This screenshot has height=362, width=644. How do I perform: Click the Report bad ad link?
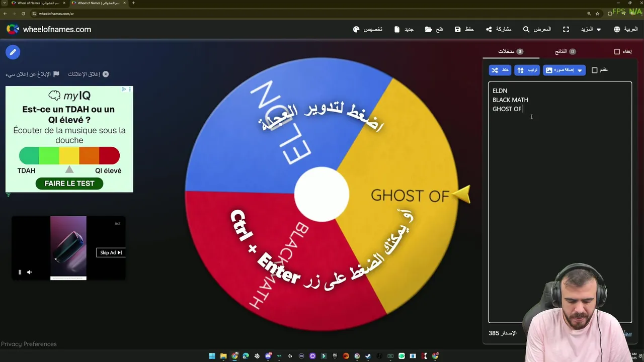click(x=33, y=74)
